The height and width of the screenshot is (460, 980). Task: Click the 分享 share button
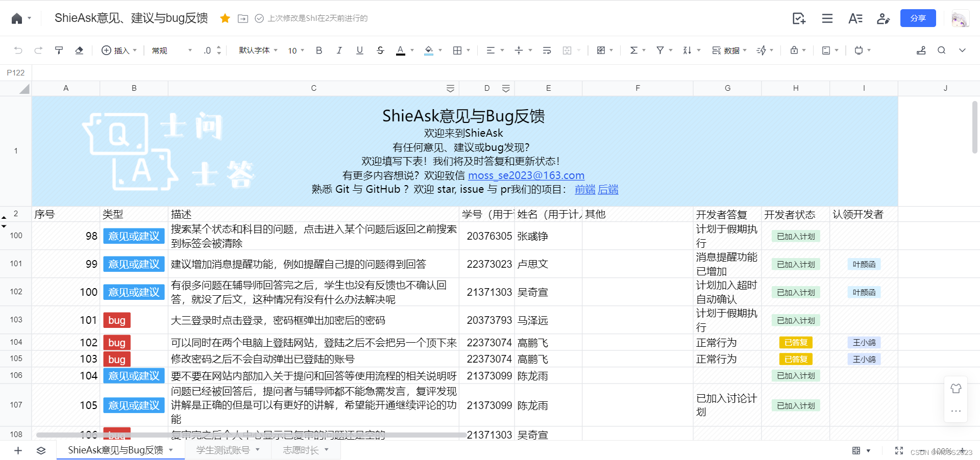click(918, 18)
